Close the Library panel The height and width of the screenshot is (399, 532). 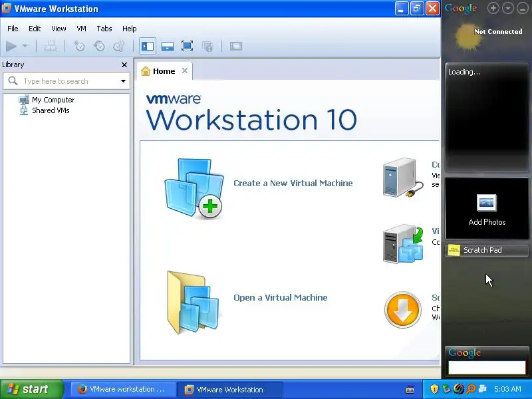124,65
